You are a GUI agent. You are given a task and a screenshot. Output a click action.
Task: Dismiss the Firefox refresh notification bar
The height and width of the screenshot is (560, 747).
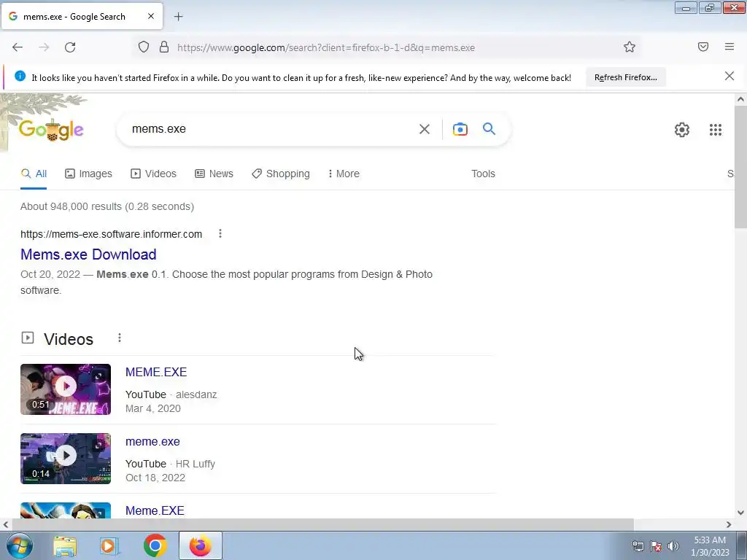(729, 76)
